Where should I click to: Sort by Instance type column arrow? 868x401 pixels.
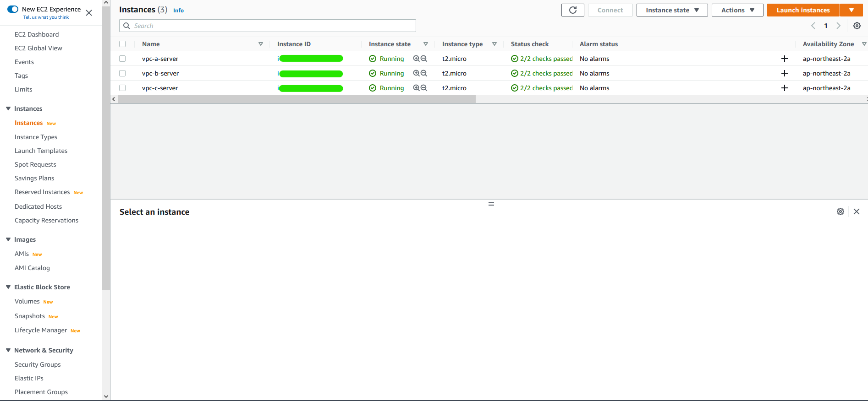pos(494,44)
